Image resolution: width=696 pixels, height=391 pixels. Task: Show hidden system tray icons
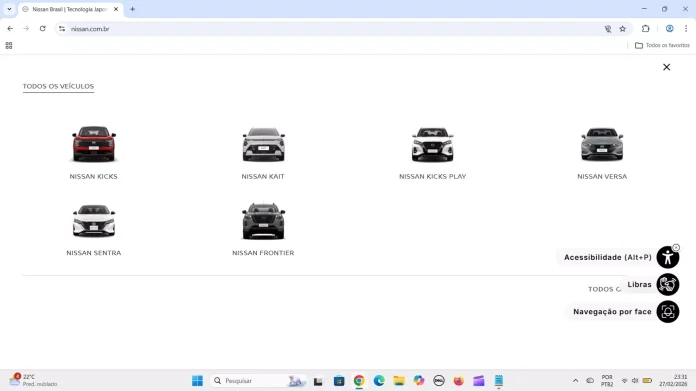pyautogui.click(x=575, y=381)
